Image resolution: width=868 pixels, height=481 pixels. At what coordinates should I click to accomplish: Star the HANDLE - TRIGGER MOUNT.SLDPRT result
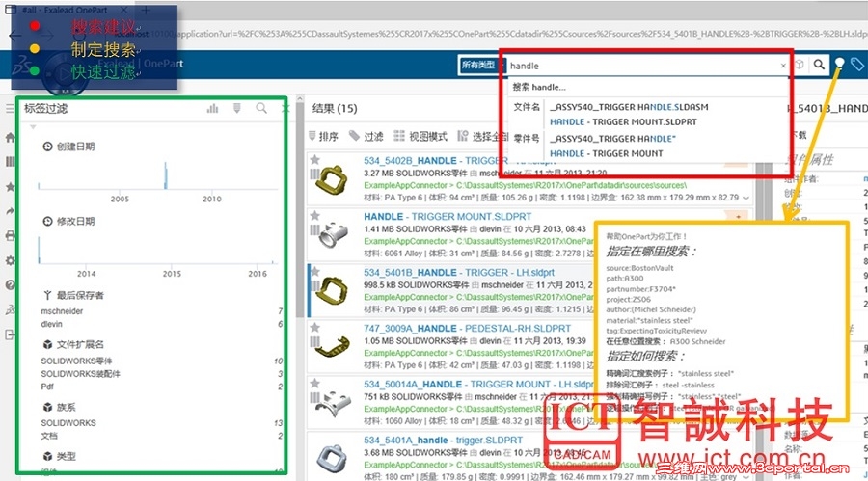click(315, 216)
